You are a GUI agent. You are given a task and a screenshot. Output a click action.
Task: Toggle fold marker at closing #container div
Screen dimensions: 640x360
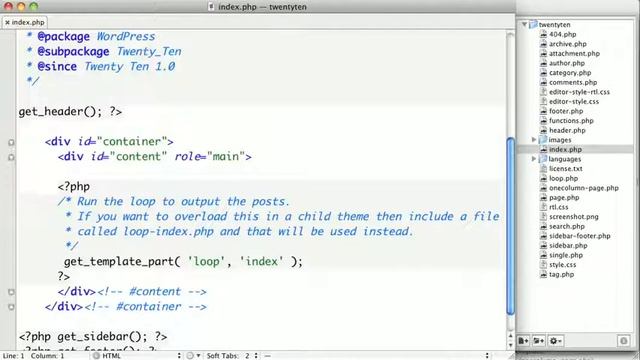(11, 307)
